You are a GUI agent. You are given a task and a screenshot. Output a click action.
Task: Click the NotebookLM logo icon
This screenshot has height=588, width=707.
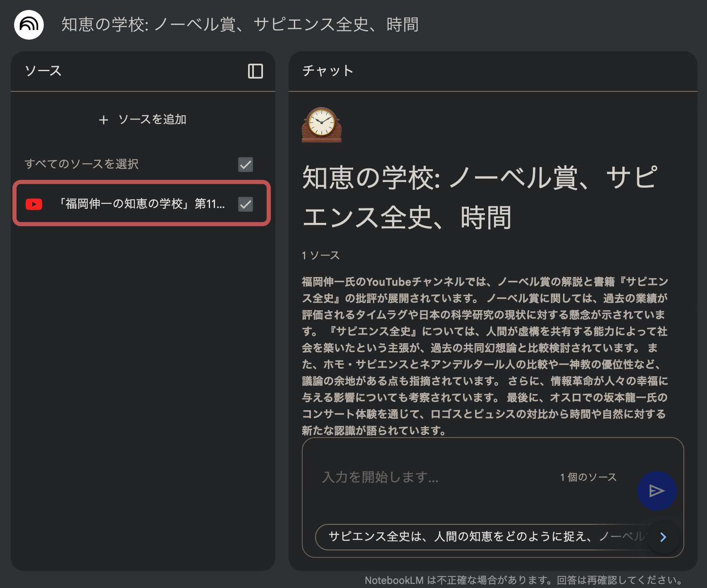[29, 25]
